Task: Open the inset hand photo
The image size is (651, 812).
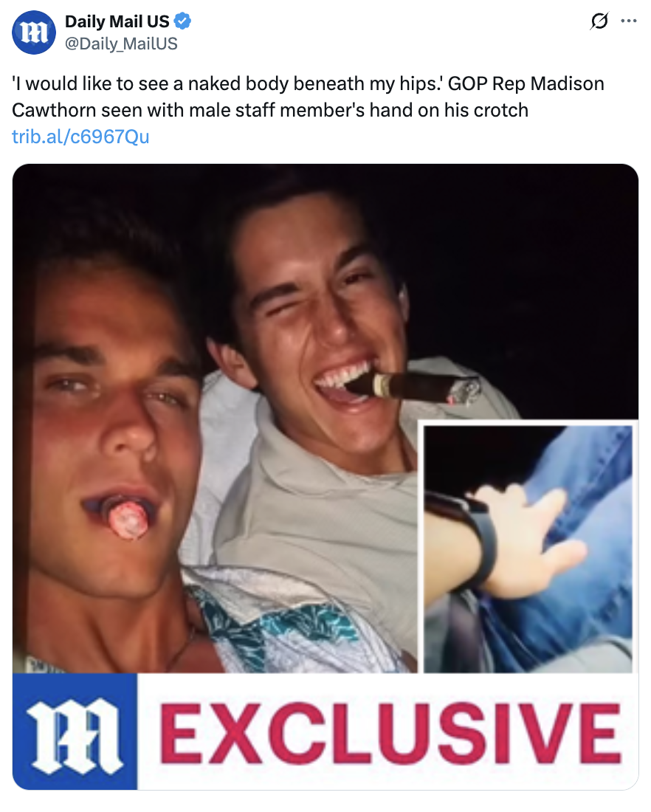Action: tap(528, 549)
